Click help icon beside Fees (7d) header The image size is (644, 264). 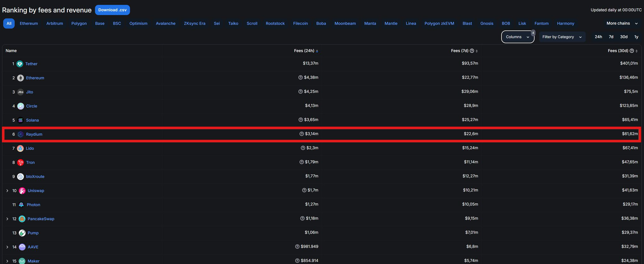472,51
